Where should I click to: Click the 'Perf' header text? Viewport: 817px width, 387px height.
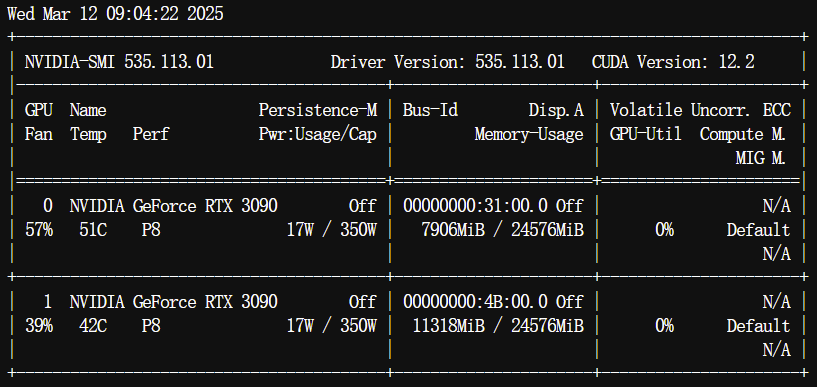coord(151,134)
